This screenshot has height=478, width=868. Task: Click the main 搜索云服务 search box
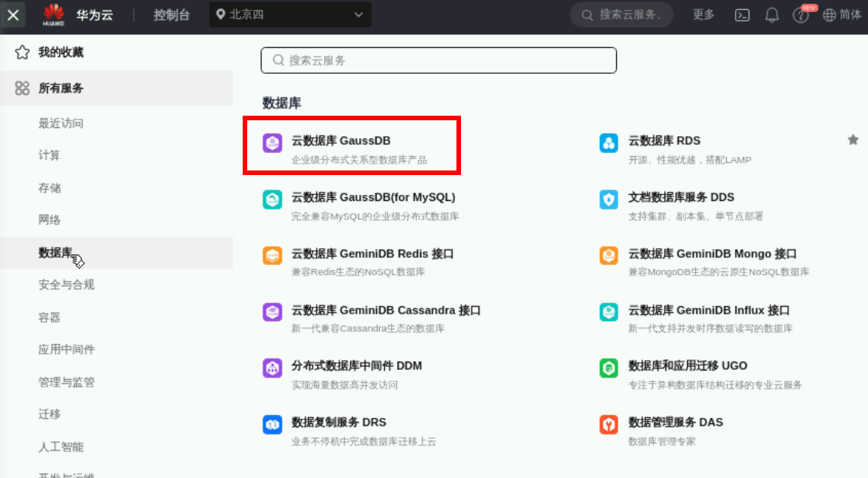438,60
